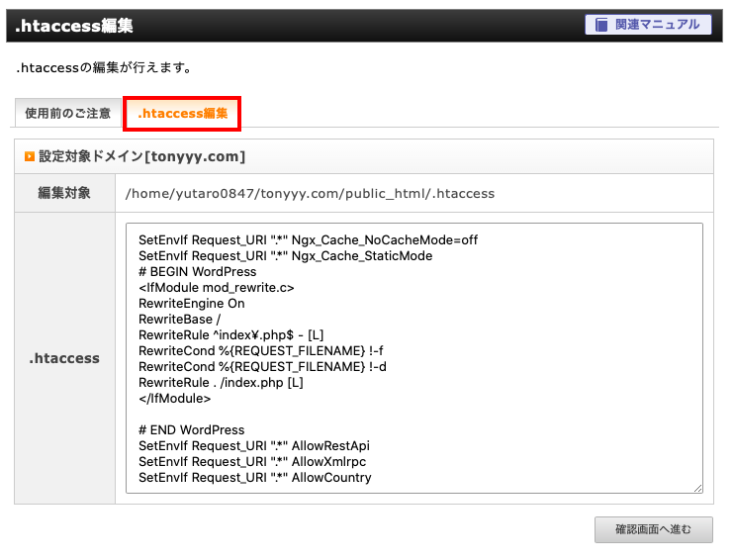Image resolution: width=733 pixels, height=560 pixels.
Task: Click the textarea resize handle corner
Action: (x=698, y=488)
